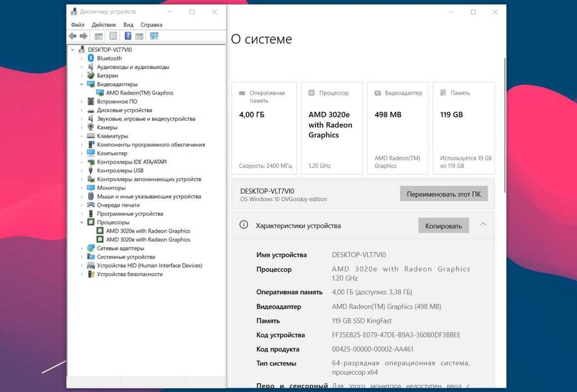Click device ID FF35EB25-E079-47DE-B9A3-360B0DF3BBEE
Viewport: 577px width, 392px height.
click(x=396, y=335)
